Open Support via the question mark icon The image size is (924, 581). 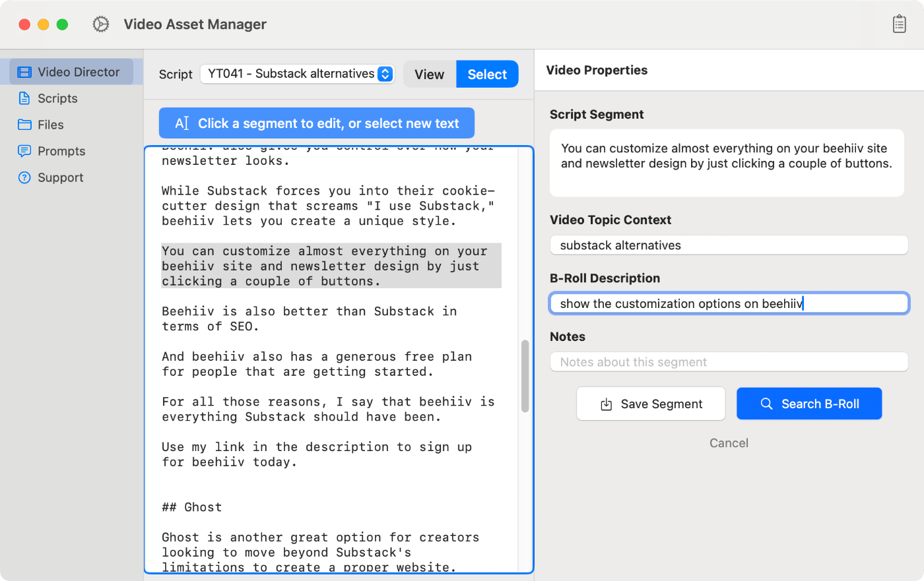coord(25,177)
